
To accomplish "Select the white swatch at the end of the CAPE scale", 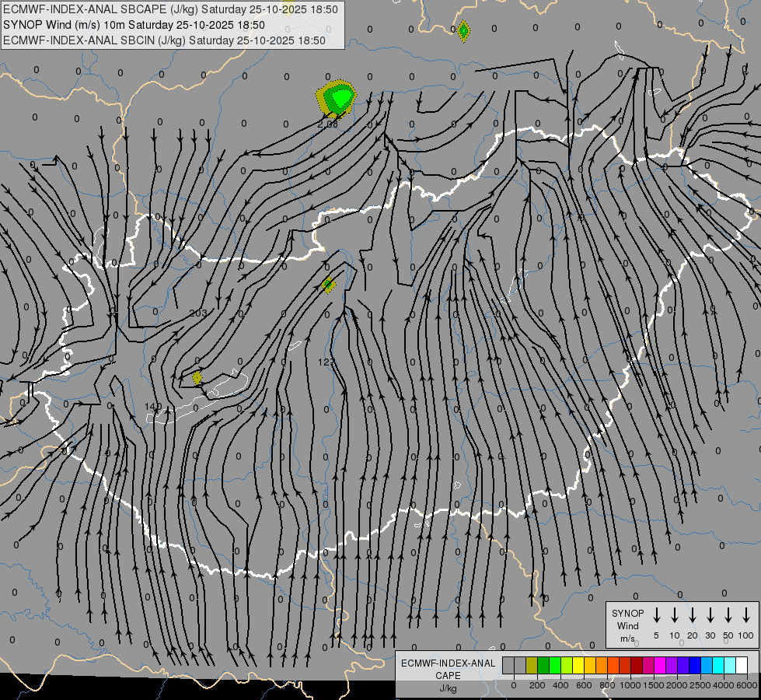I will pos(742,666).
